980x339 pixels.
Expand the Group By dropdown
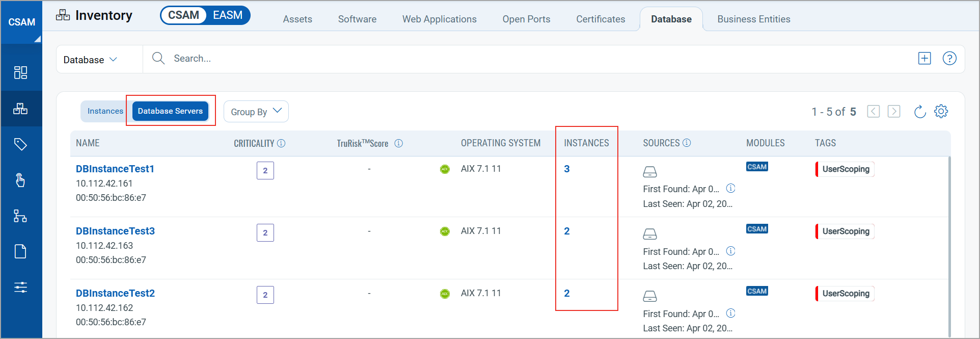[x=256, y=112]
